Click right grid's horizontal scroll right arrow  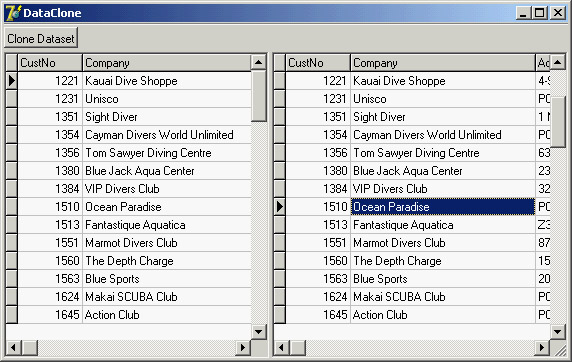[x=542, y=347]
